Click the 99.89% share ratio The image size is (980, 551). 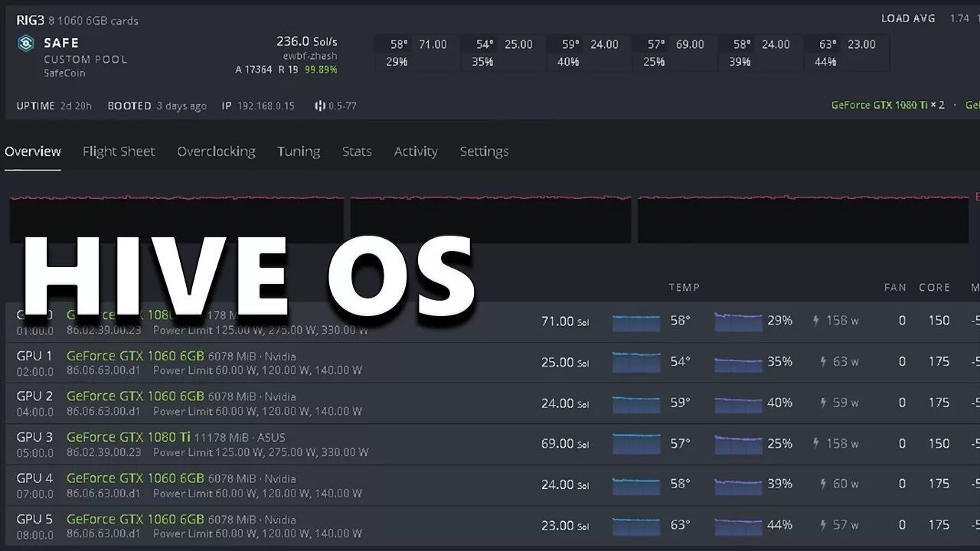[321, 70]
